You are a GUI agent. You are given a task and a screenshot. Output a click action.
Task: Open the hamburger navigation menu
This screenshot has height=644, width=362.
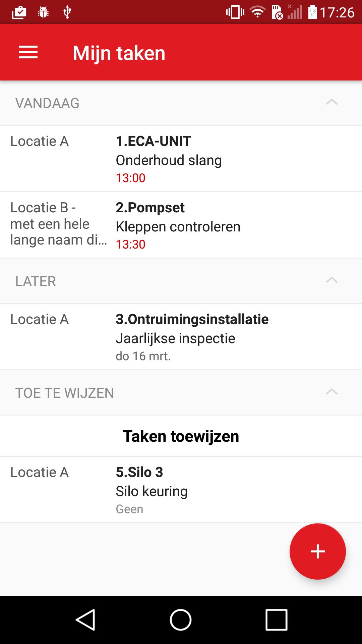(x=28, y=53)
